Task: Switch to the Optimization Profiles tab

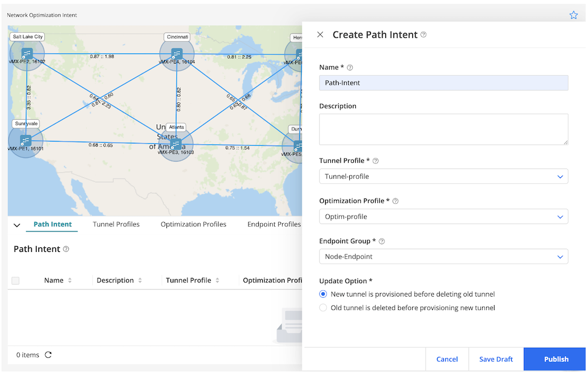Action: tap(193, 224)
